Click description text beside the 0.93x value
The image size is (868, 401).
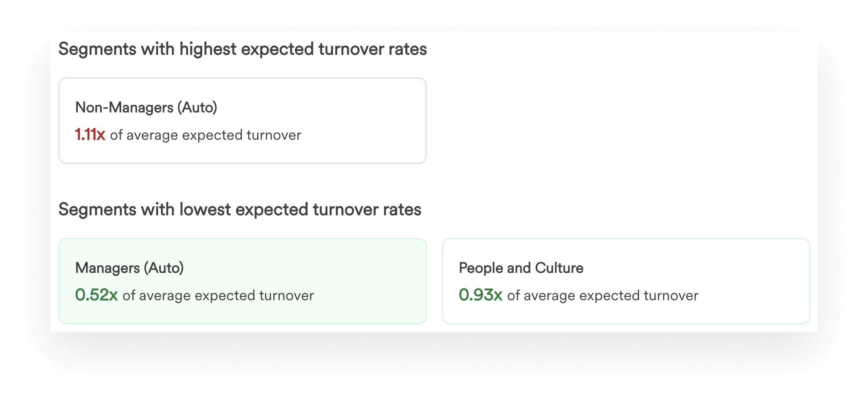click(x=602, y=296)
